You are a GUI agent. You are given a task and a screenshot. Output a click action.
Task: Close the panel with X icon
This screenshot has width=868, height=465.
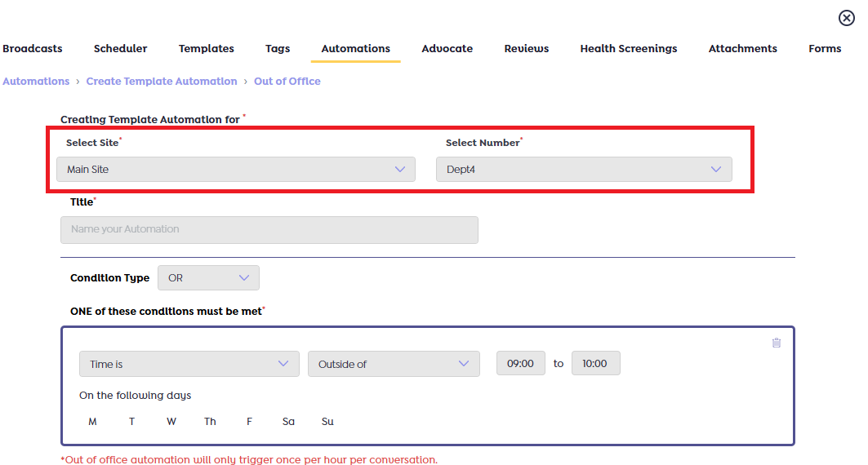(x=846, y=18)
